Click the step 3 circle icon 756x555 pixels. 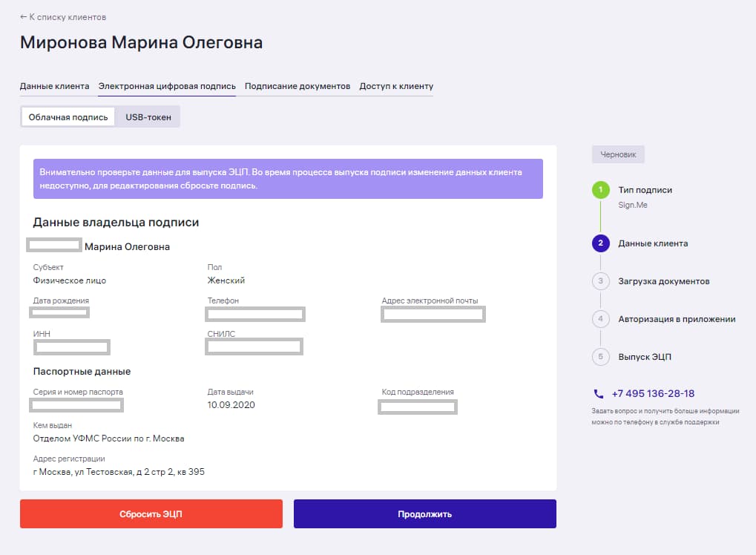click(600, 281)
